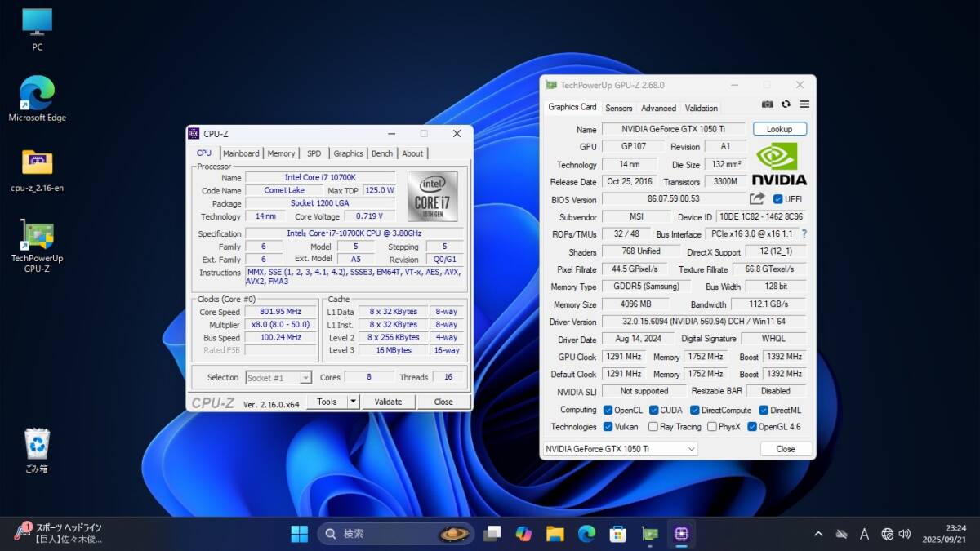Switch to the Sensors tab in GPU-Z

(618, 108)
